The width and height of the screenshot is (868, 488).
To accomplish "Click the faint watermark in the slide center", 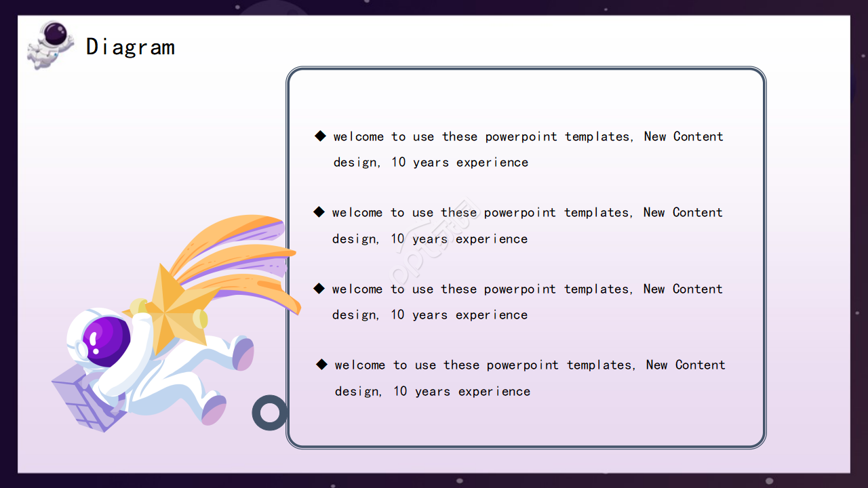I will [434, 244].
